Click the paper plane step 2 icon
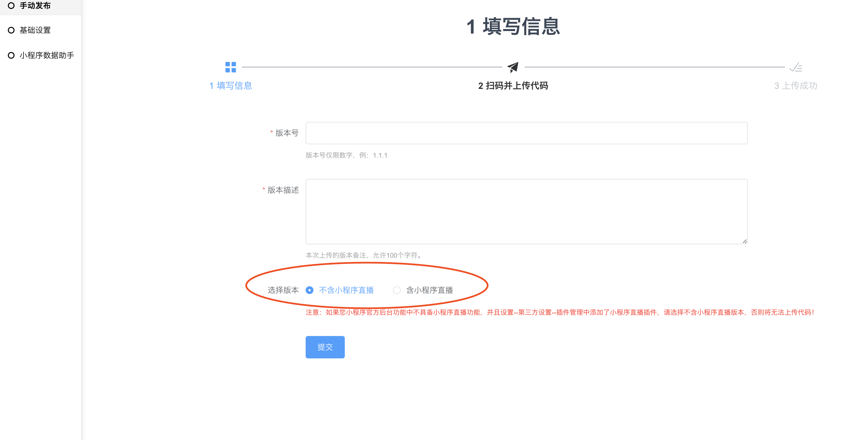 pyautogui.click(x=513, y=67)
